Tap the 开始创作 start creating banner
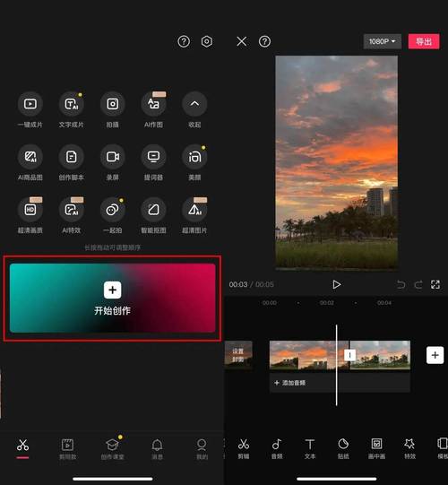Viewport: 448px width, 485px height. tap(113, 299)
